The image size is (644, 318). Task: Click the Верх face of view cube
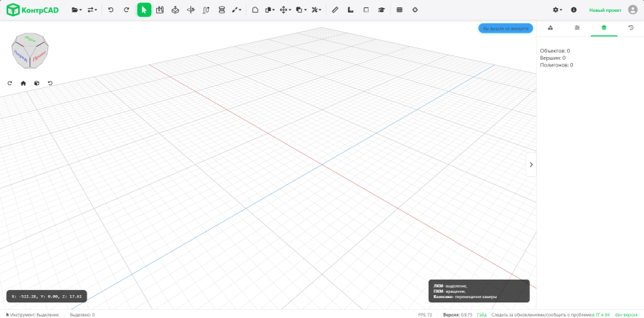[30, 39]
